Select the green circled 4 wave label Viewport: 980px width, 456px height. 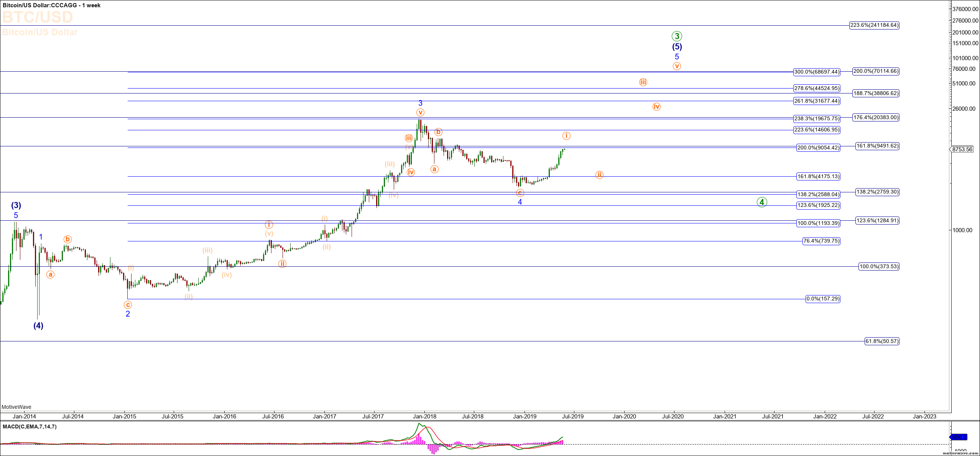(x=762, y=202)
